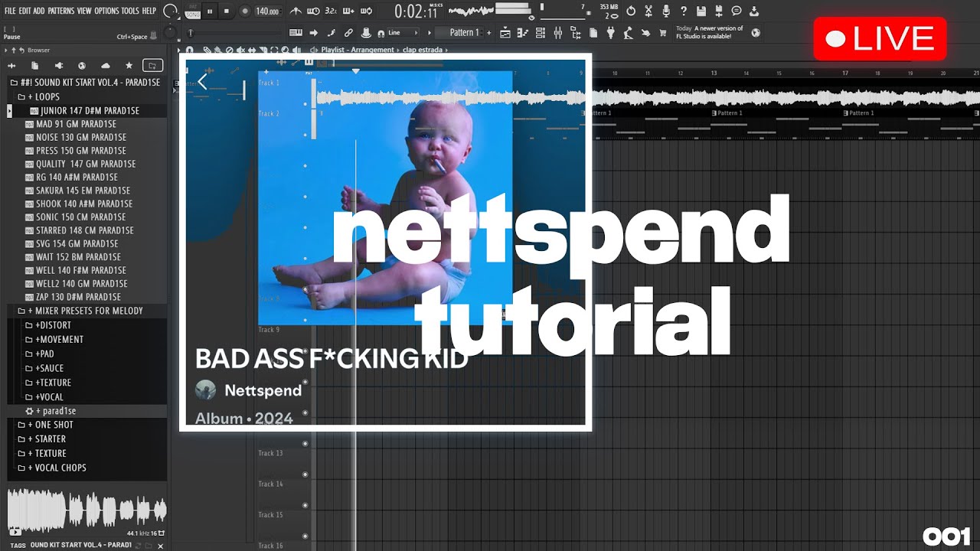Select the playlist slice tool
This screenshot has height=551, width=980.
click(263, 50)
